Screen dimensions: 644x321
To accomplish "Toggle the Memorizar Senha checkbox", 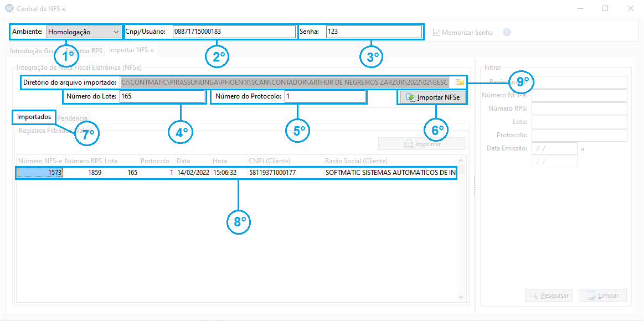I will [436, 33].
